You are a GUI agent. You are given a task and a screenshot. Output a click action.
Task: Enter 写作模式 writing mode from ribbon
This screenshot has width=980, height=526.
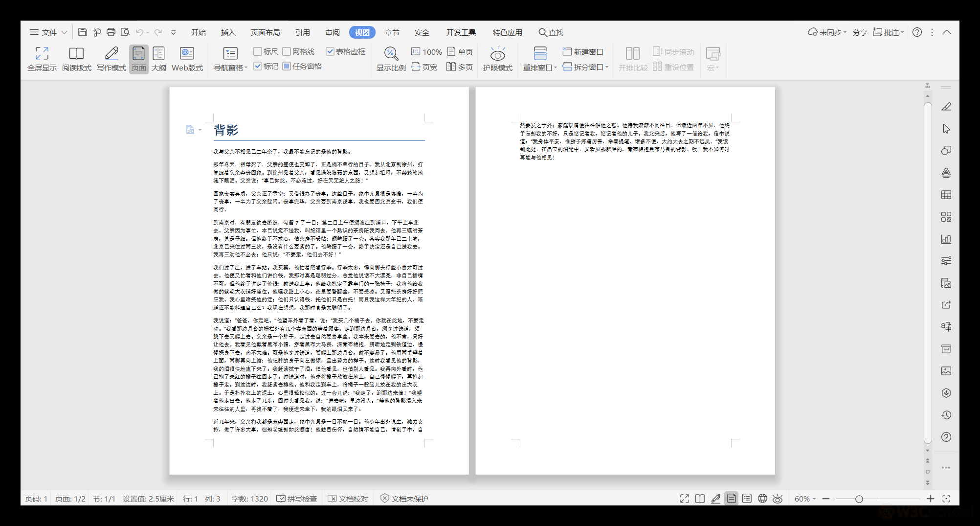tap(111, 59)
